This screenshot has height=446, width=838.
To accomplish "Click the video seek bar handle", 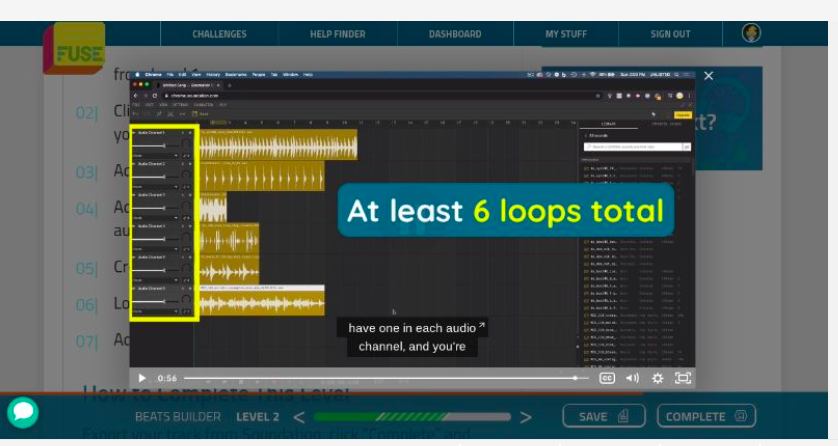I will pos(575,378).
